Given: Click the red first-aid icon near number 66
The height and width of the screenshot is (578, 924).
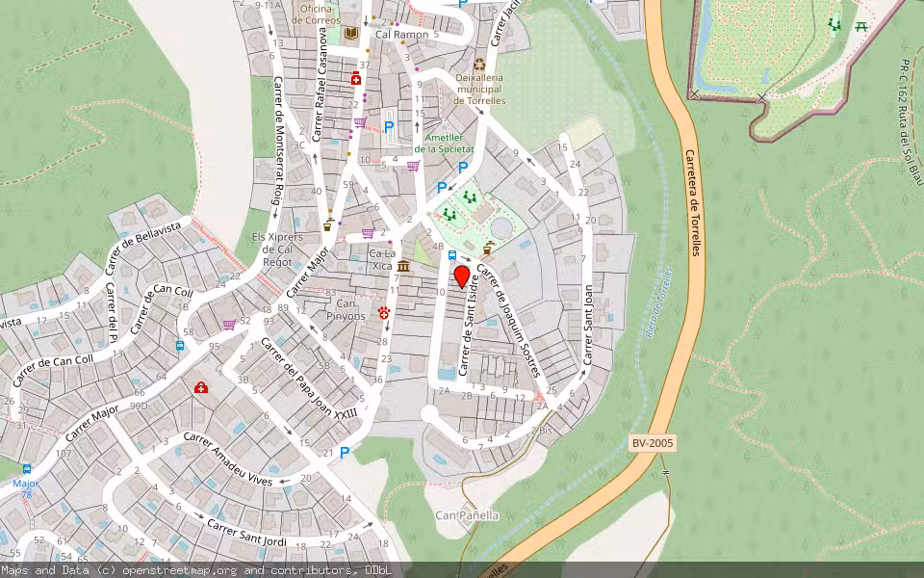Looking at the screenshot, I should click(201, 387).
